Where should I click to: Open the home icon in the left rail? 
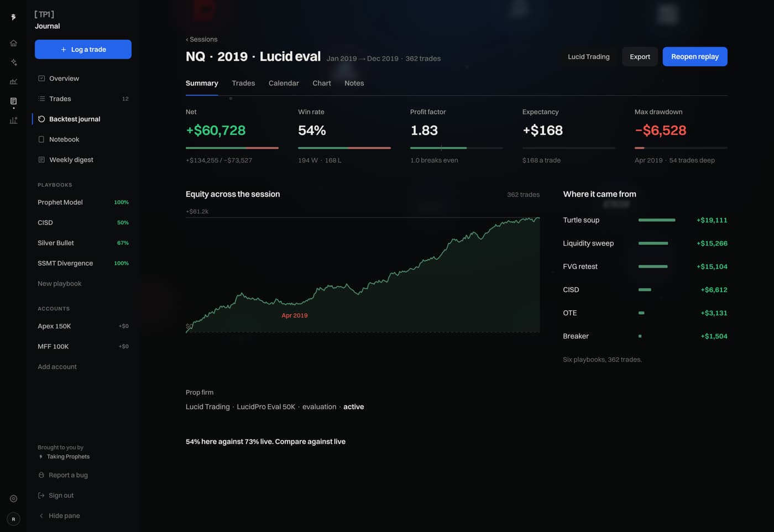click(x=13, y=43)
